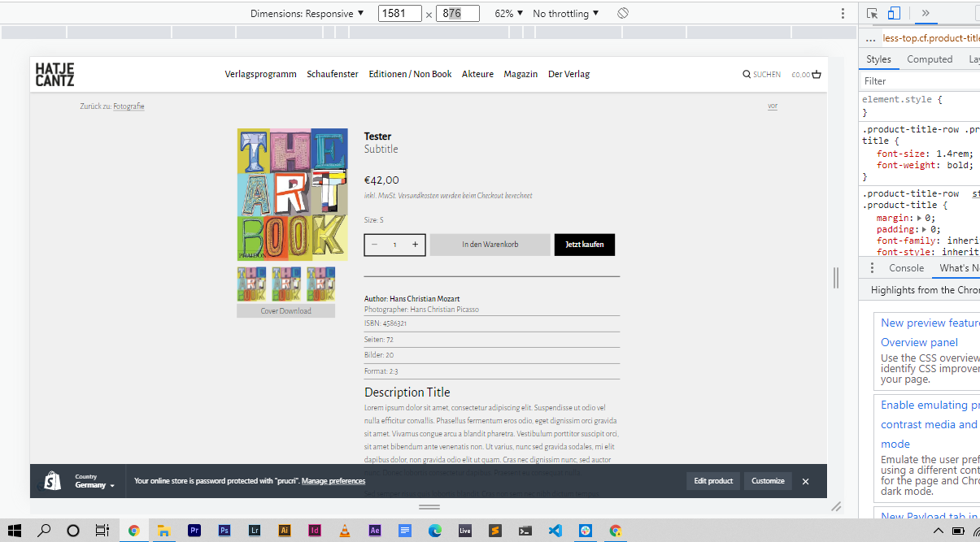Click the Jetzt kaufen button
This screenshot has height=542, width=980.
(x=585, y=245)
